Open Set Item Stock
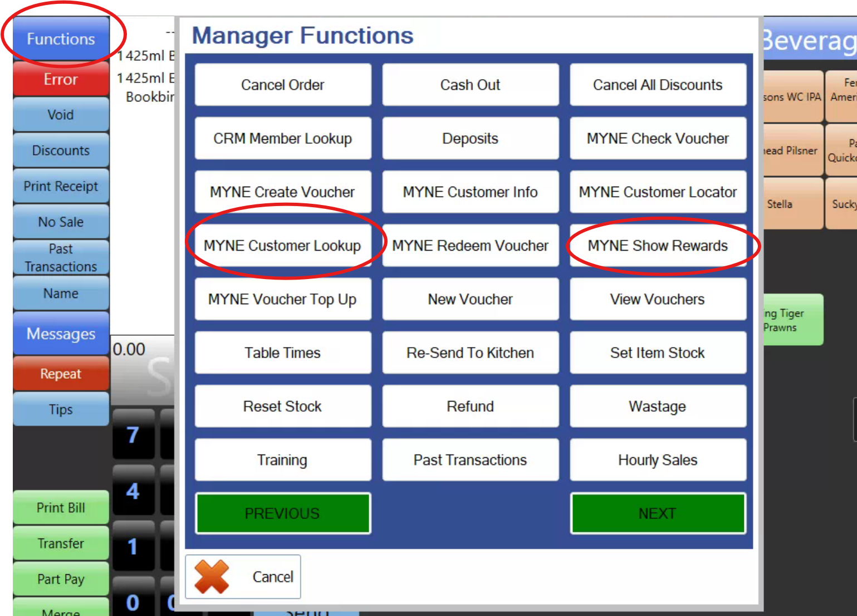Screen dimensions: 857x616 658,353
